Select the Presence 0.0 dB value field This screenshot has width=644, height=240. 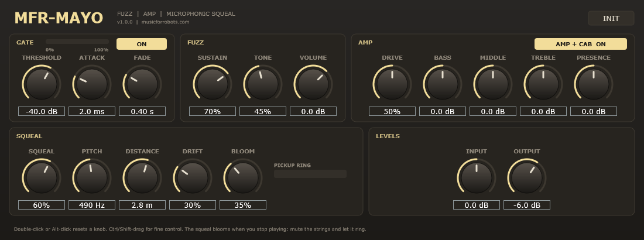pos(594,111)
